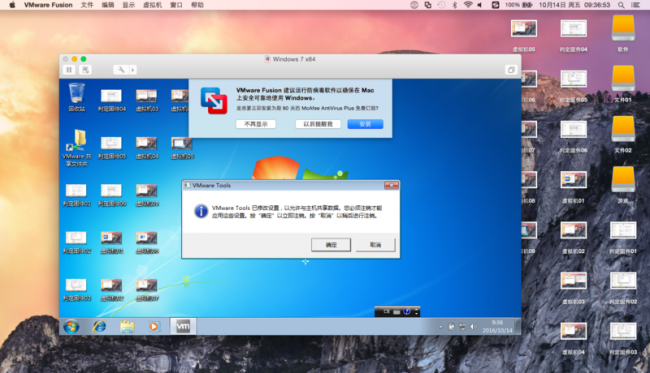Select 判定固件02 file on the Windows desktop
This screenshot has height=373, width=650.
[x=77, y=242]
